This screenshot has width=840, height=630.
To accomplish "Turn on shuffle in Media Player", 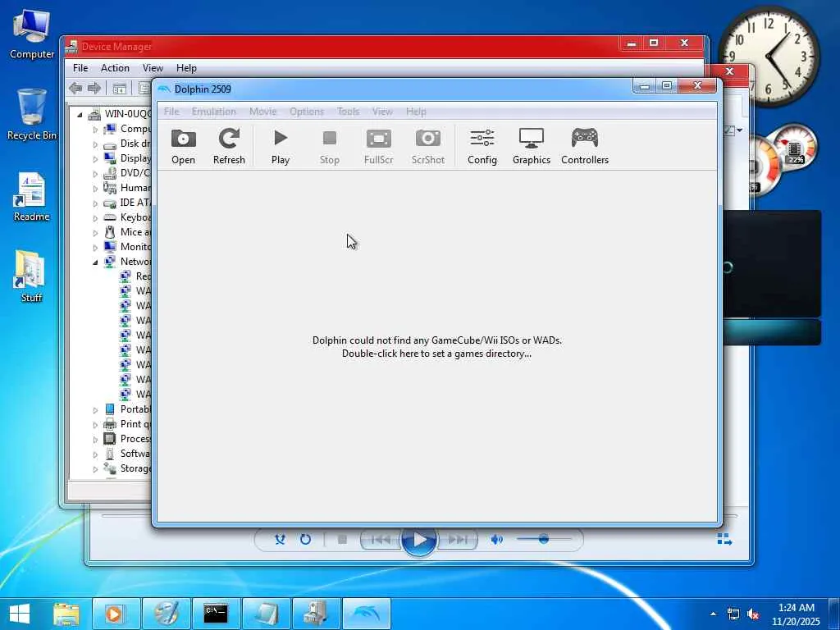I will (280, 540).
